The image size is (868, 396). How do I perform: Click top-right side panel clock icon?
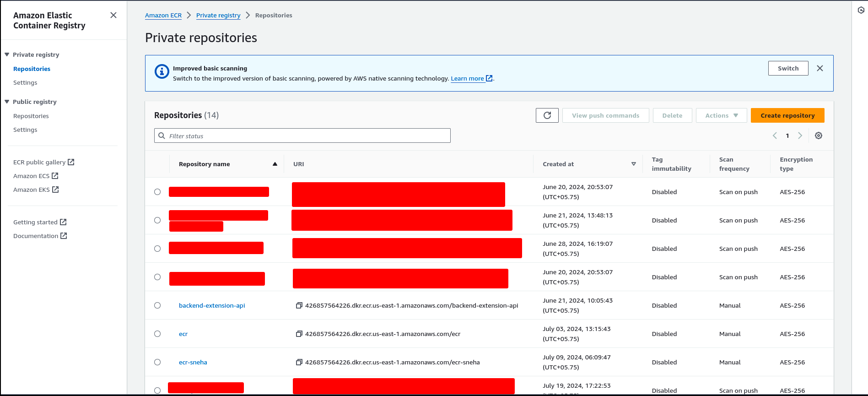[861, 10]
